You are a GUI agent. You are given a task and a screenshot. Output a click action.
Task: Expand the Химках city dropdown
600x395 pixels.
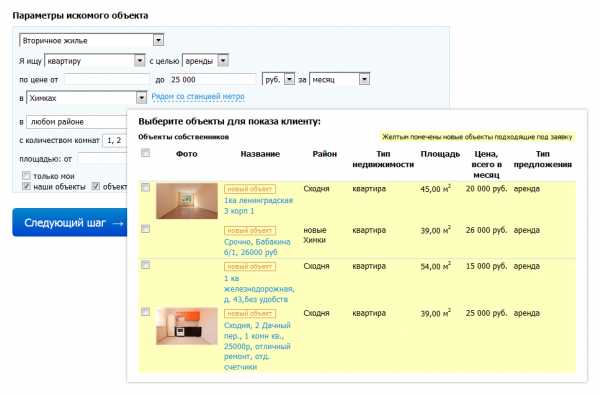[86, 98]
